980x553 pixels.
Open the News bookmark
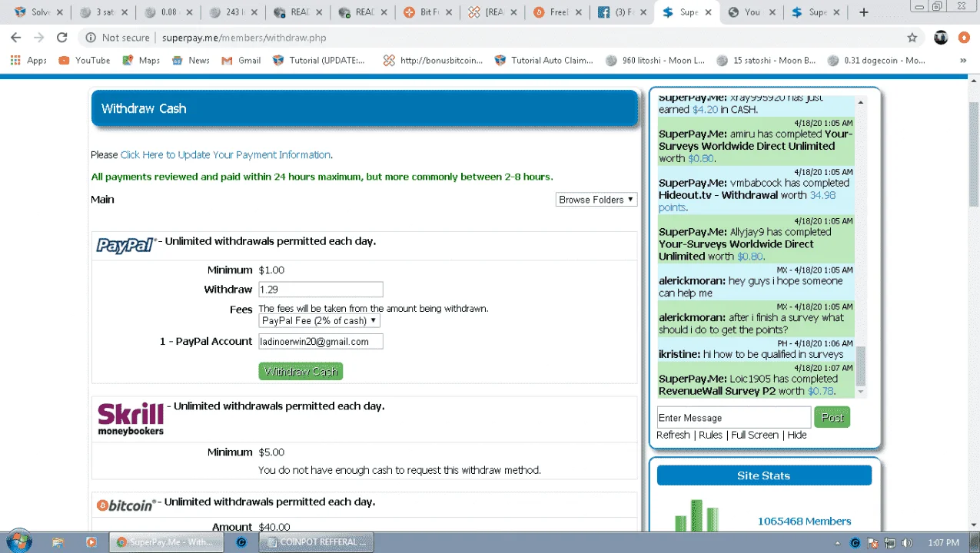(191, 60)
